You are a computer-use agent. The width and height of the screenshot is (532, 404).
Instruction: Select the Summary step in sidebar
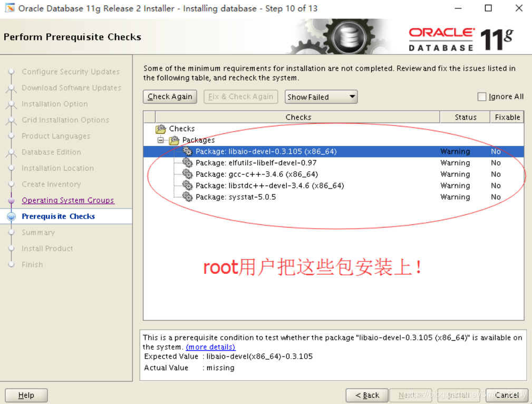[38, 232]
